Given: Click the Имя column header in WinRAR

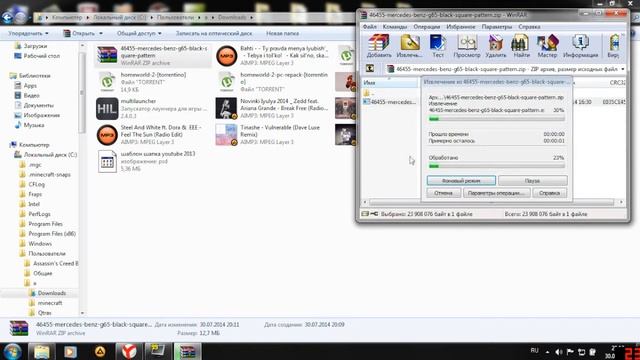Looking at the screenshot, I should [x=390, y=82].
